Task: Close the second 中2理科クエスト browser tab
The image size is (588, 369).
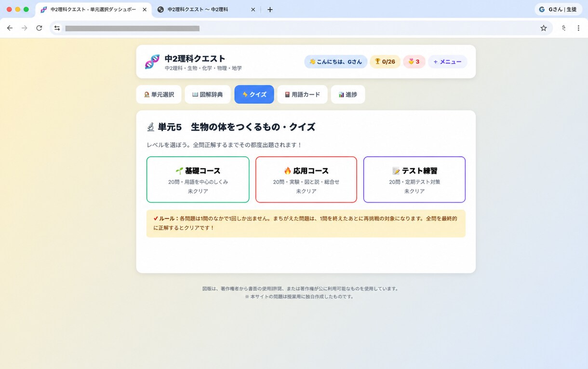Action: coord(253,10)
